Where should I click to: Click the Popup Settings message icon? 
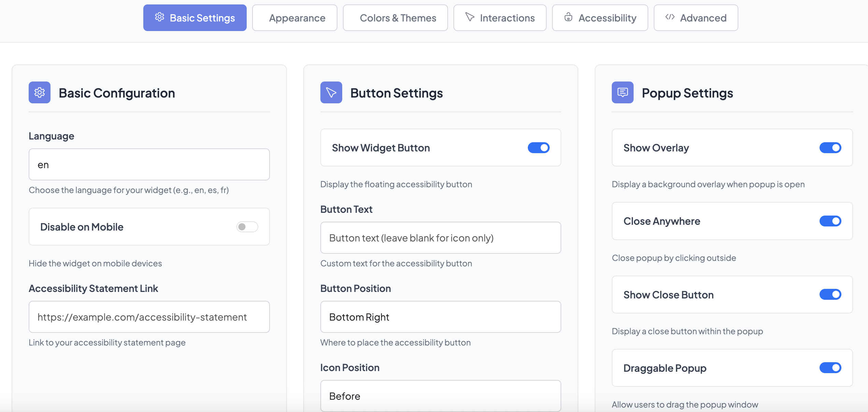click(x=622, y=92)
